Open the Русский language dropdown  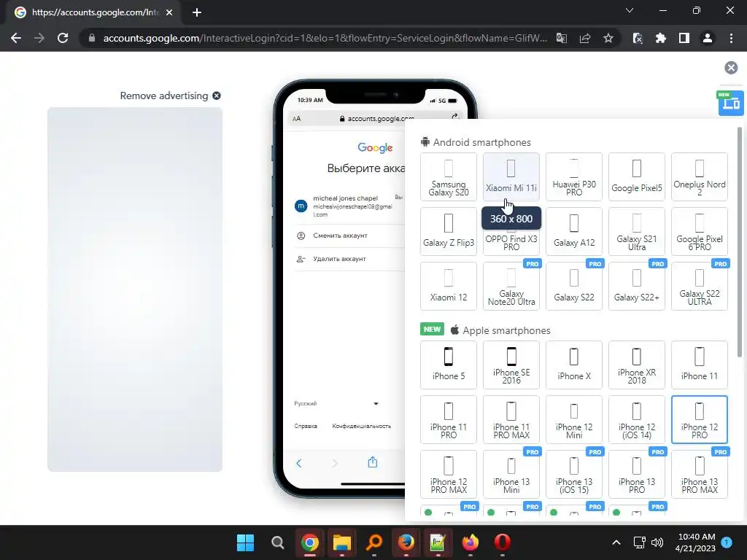pyautogui.click(x=336, y=403)
